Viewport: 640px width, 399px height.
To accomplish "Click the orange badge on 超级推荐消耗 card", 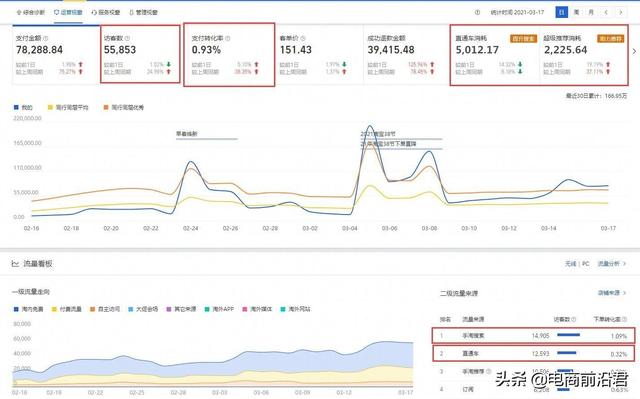I will 611,38.
